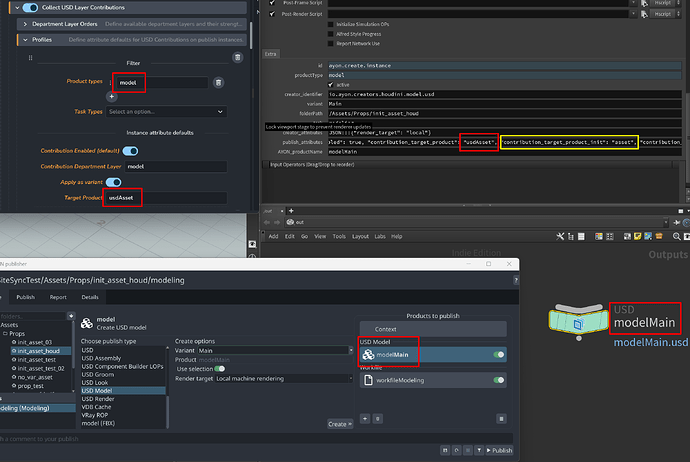Open the color palette in network toolbar

coord(598,237)
